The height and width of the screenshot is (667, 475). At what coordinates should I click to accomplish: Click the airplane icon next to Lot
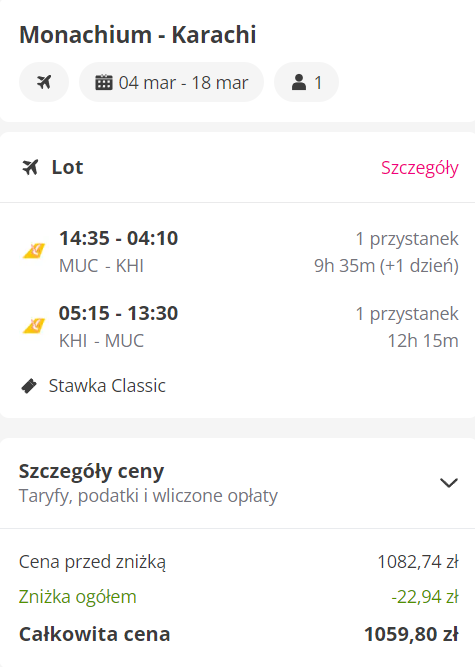pyautogui.click(x=30, y=167)
